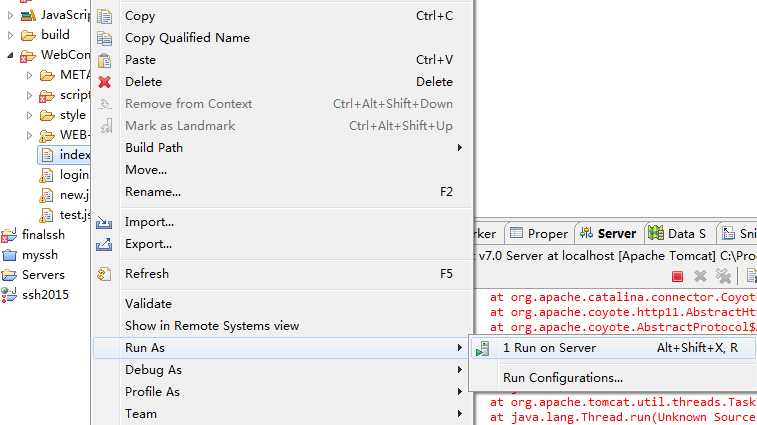Image resolution: width=757 pixels, height=425 pixels.
Task: Select the Rename... menu entry
Action: [x=281, y=192]
